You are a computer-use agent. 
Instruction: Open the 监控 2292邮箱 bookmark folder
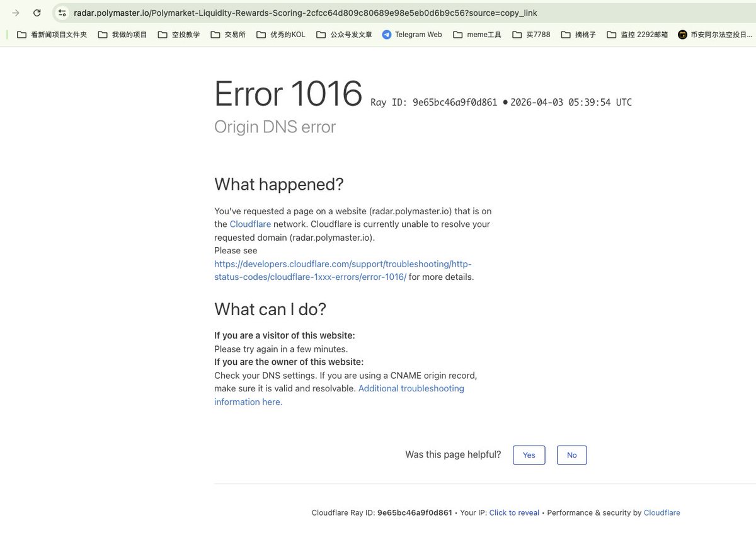(638, 35)
